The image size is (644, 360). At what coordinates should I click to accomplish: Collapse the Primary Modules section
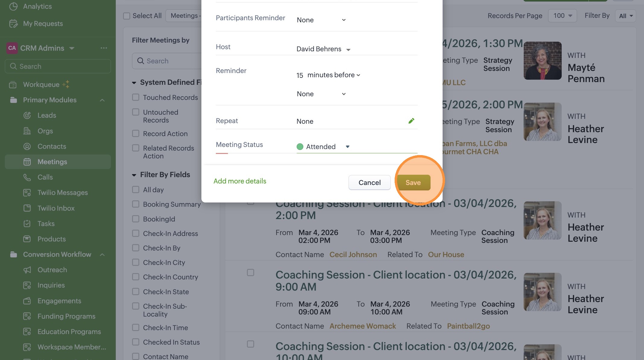pos(102,100)
